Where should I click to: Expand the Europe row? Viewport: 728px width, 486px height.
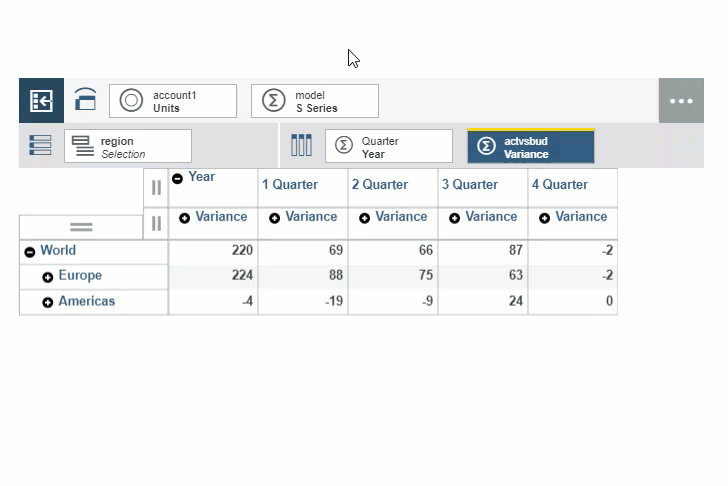point(48,277)
